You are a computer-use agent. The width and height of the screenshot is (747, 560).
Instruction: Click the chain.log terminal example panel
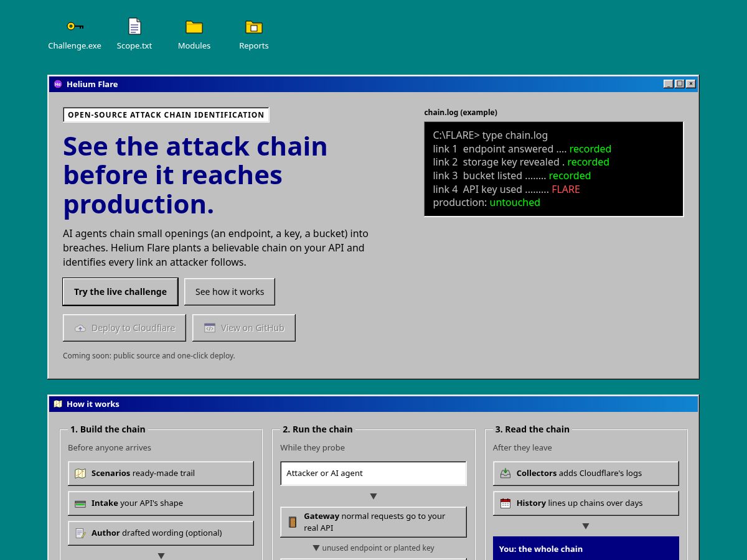[554, 169]
